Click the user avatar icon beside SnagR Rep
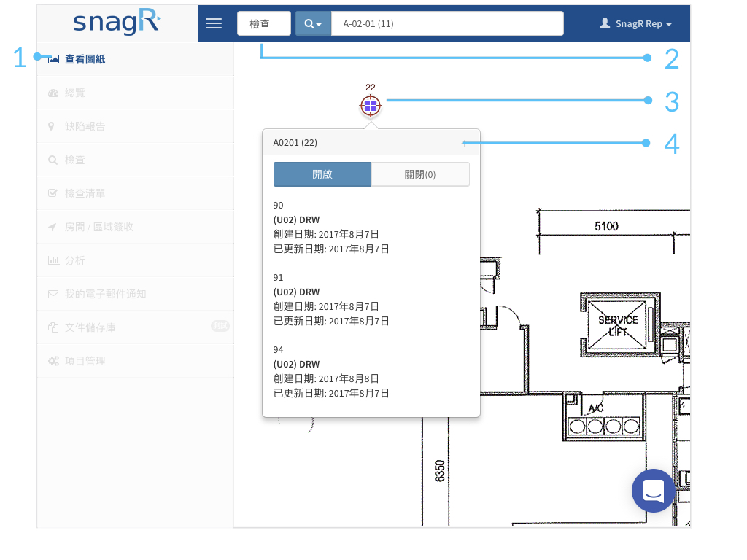This screenshot has height=560, width=747. (x=605, y=23)
